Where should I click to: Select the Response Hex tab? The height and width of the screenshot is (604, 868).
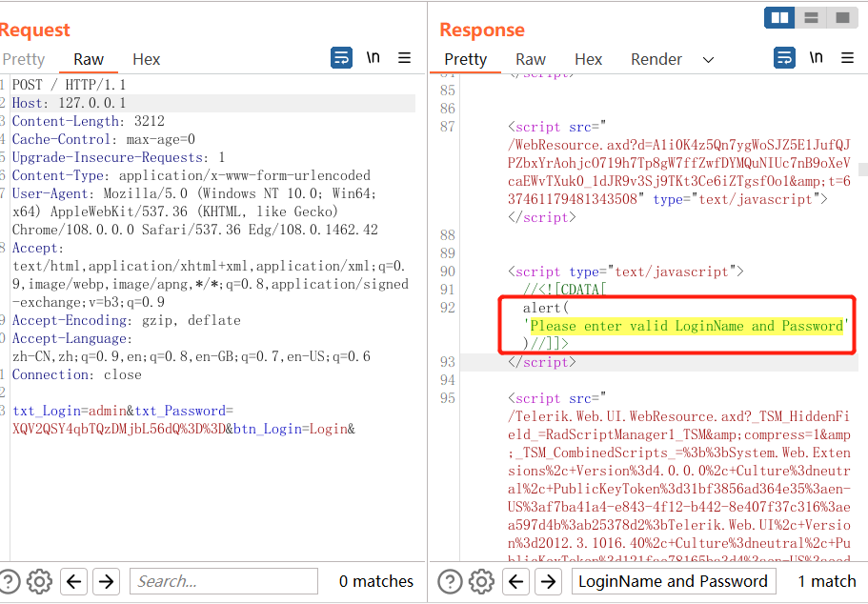point(588,59)
